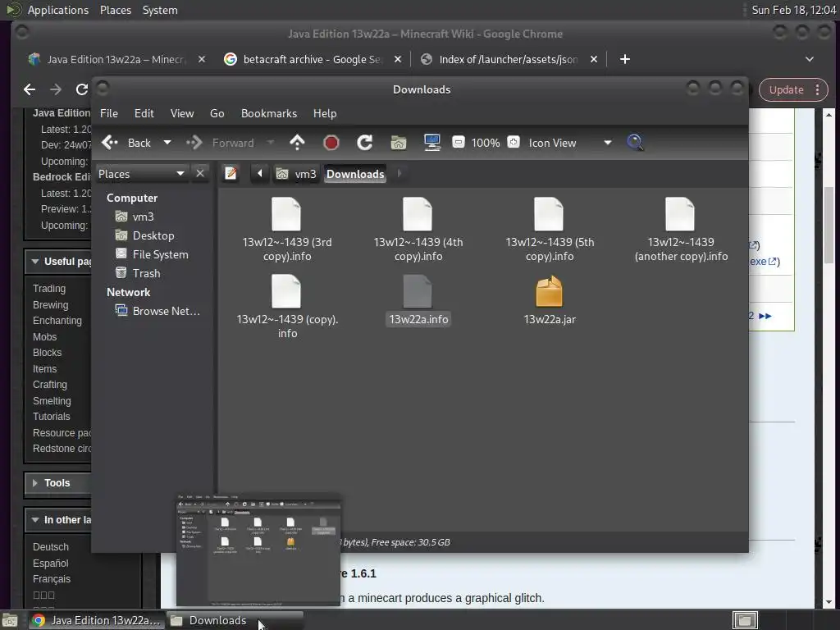Go up to parent folder

click(x=297, y=143)
